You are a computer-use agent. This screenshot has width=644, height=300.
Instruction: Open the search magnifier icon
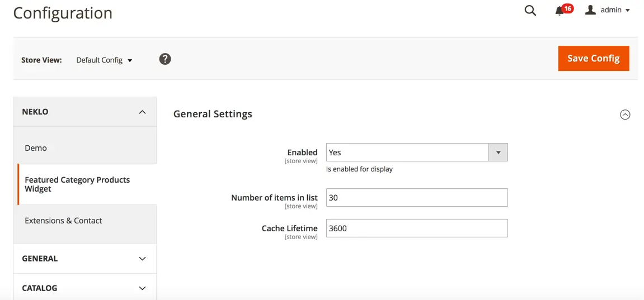(x=530, y=11)
